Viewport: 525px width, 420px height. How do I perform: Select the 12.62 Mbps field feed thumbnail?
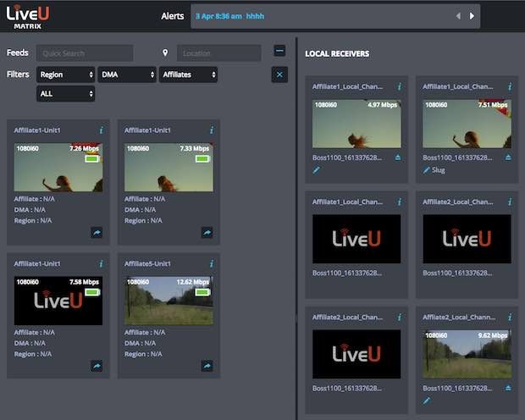(x=169, y=301)
